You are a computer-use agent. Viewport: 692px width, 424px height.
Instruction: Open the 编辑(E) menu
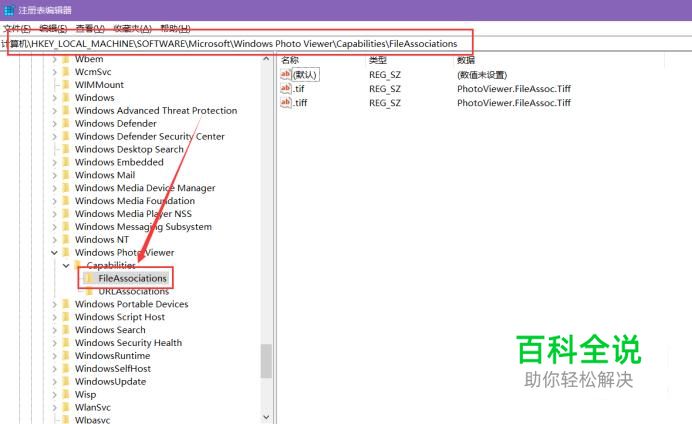(53, 29)
